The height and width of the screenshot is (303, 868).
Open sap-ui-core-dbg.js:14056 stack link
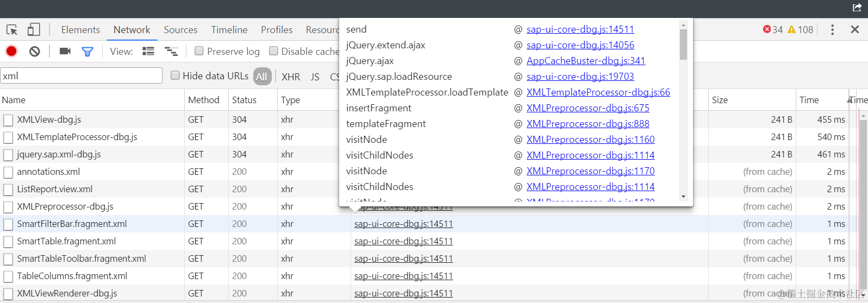click(x=580, y=45)
